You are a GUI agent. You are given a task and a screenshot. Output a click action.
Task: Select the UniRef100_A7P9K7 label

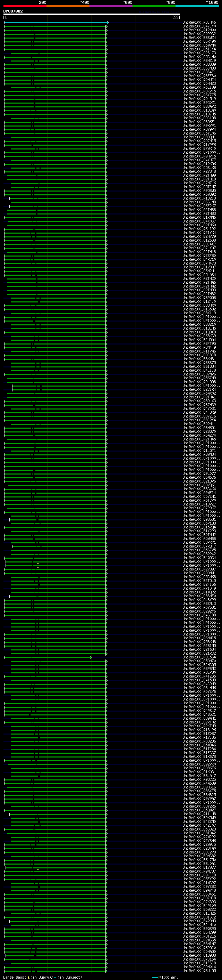(199, 508)
